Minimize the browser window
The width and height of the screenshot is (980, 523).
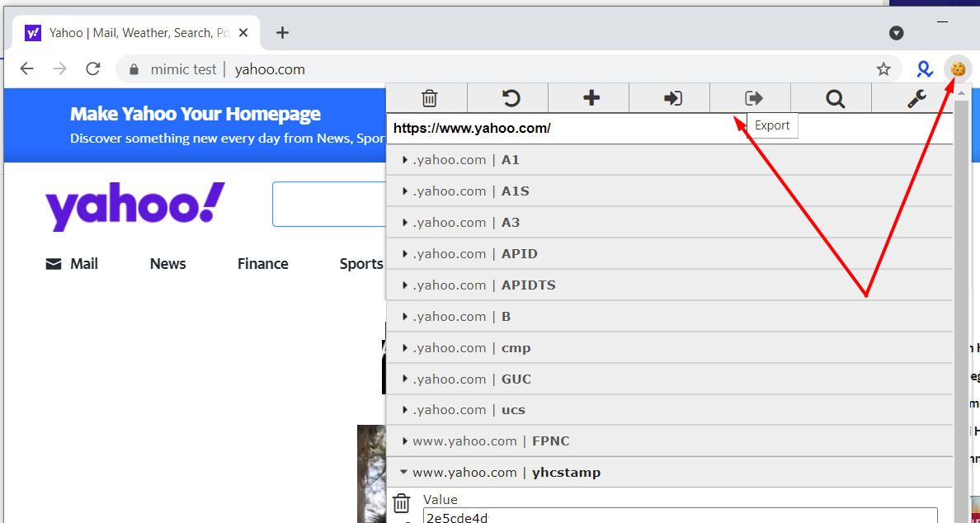pos(943,22)
